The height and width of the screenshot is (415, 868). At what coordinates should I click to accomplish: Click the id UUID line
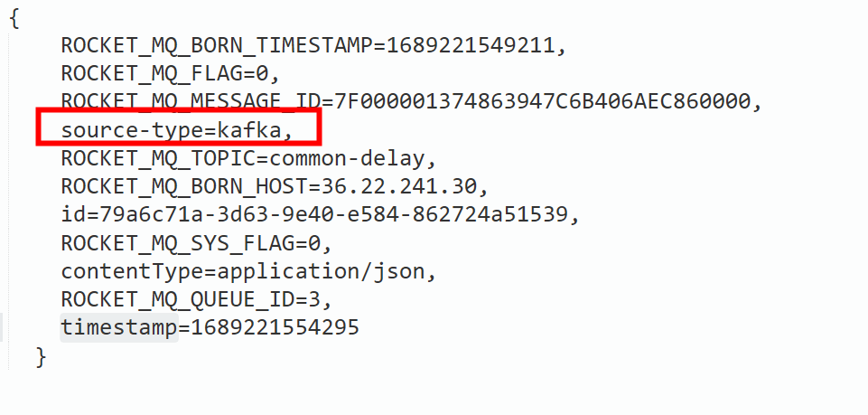[320, 214]
